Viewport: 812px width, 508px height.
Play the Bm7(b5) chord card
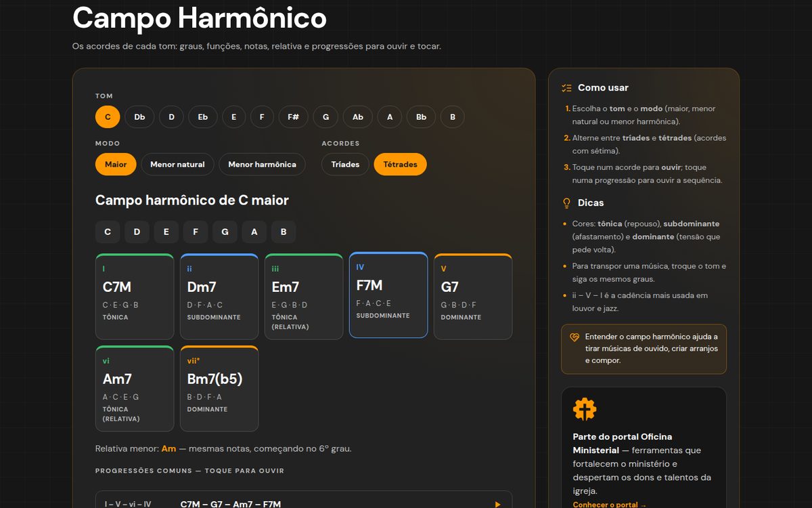(219, 389)
